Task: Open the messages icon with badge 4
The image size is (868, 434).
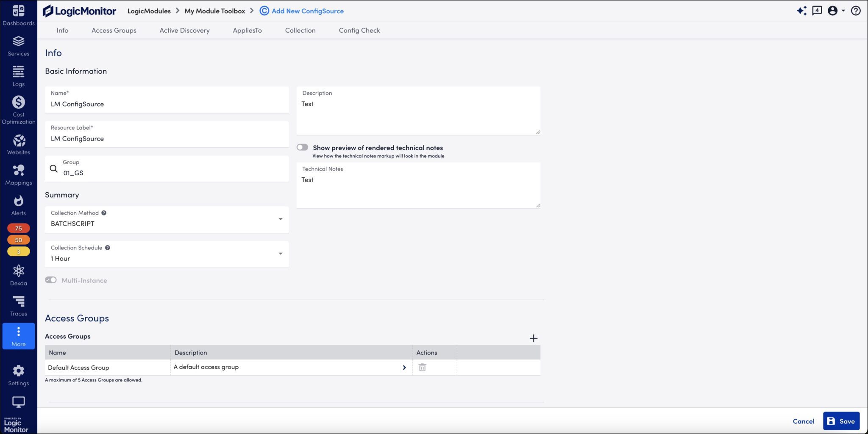Action: pyautogui.click(x=817, y=11)
